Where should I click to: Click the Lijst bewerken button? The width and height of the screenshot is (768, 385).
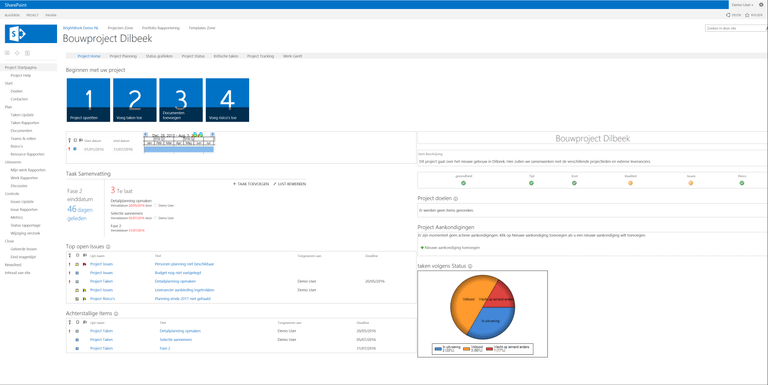[x=290, y=184]
